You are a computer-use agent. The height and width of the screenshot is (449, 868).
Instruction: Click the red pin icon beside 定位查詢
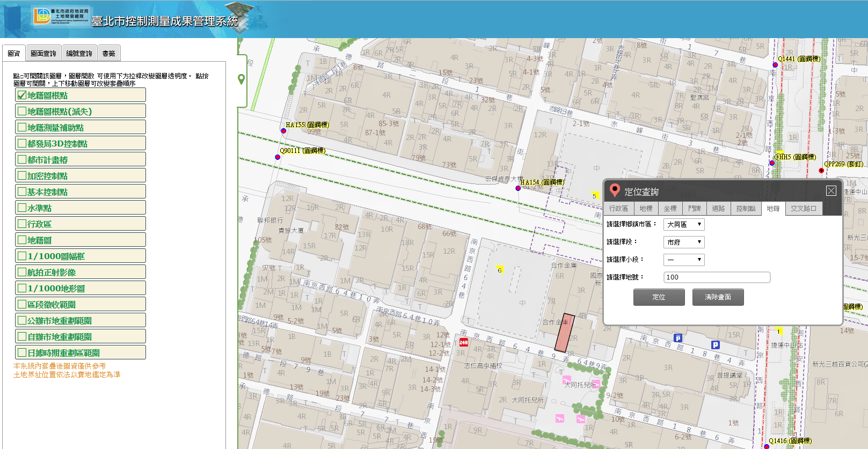[x=615, y=190]
